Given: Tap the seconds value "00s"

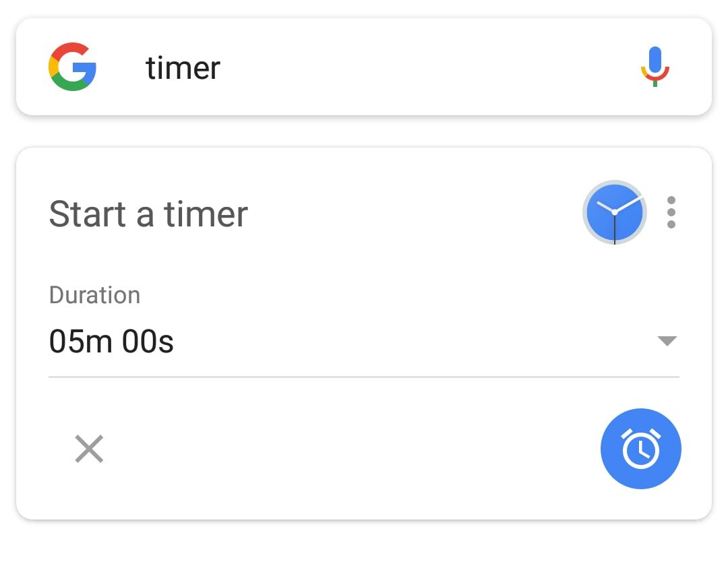Looking at the screenshot, I should point(148,342).
